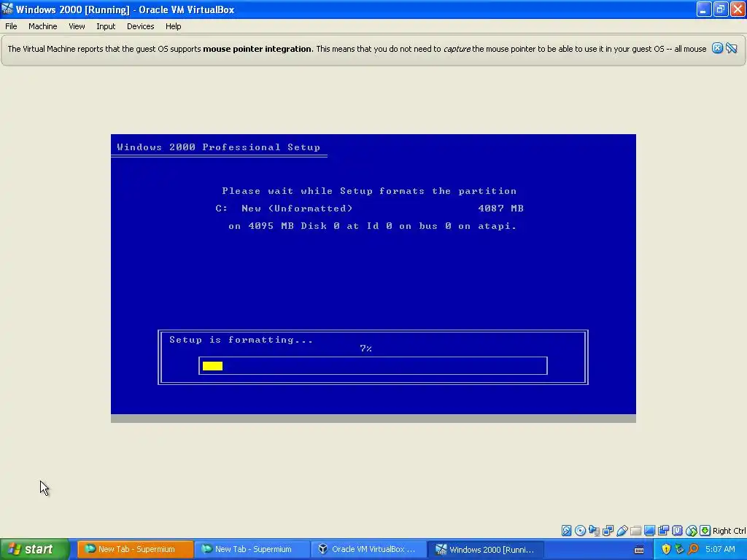Open the File menu

coord(11,26)
